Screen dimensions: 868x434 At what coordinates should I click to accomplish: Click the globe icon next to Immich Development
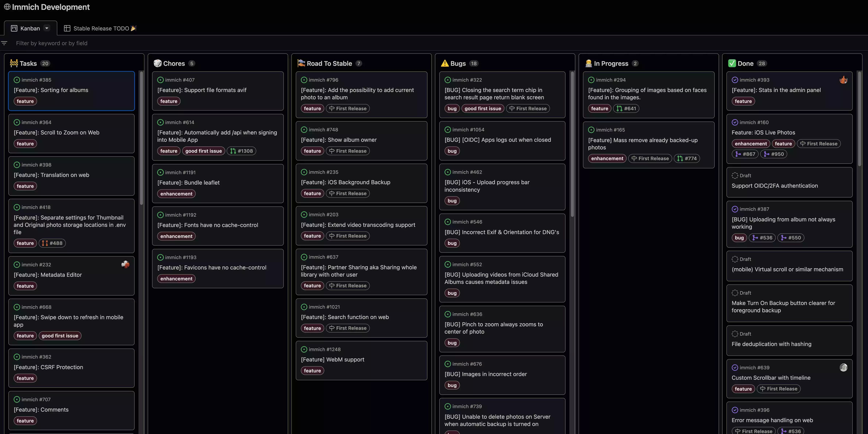7,7
